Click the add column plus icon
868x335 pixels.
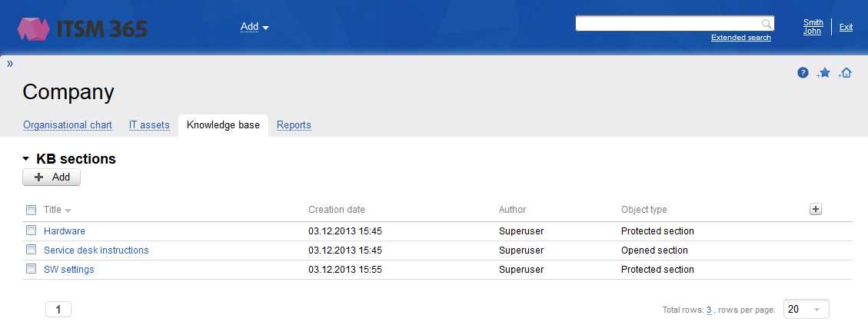[x=816, y=209]
